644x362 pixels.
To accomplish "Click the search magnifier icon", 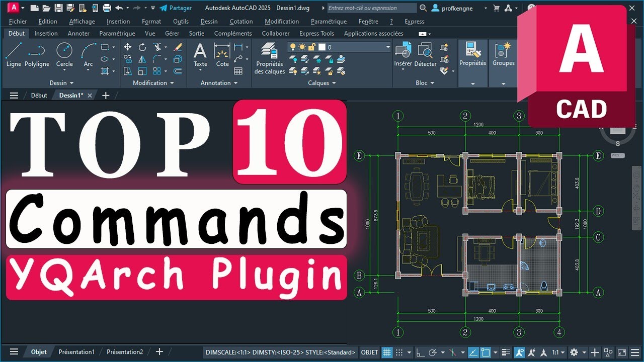I will [x=423, y=8].
